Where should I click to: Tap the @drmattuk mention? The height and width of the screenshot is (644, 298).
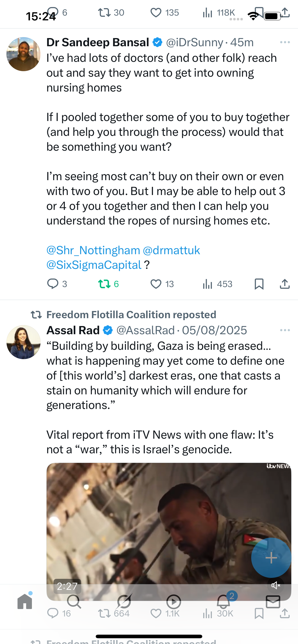(x=171, y=250)
